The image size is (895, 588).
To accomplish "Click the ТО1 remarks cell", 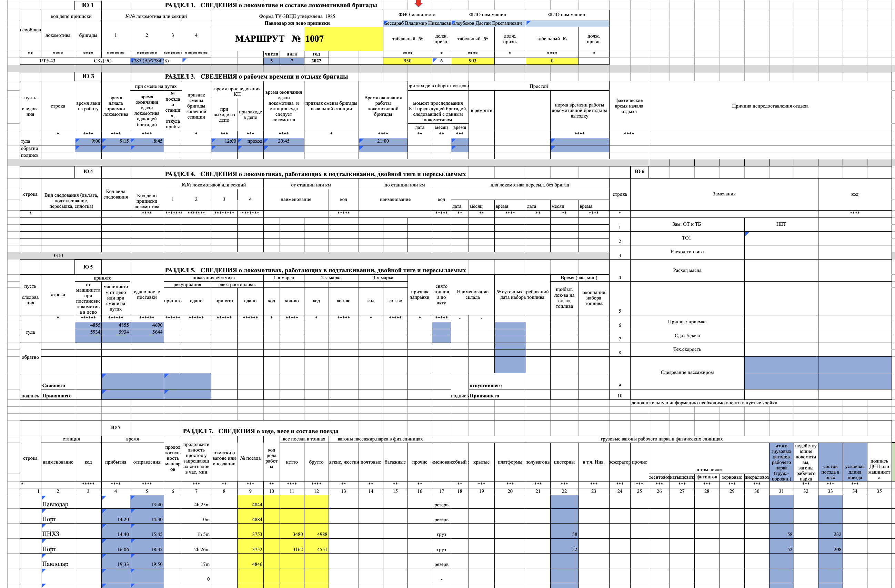I will pos(687,238).
